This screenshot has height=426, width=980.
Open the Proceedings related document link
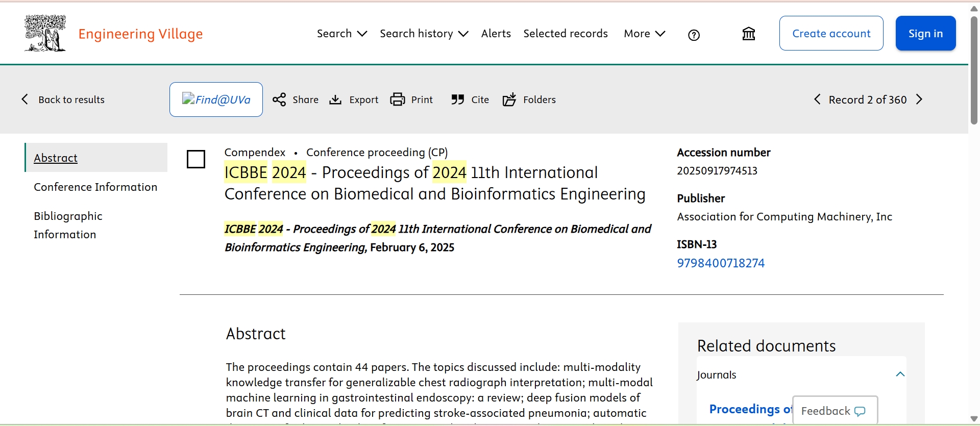coord(750,409)
